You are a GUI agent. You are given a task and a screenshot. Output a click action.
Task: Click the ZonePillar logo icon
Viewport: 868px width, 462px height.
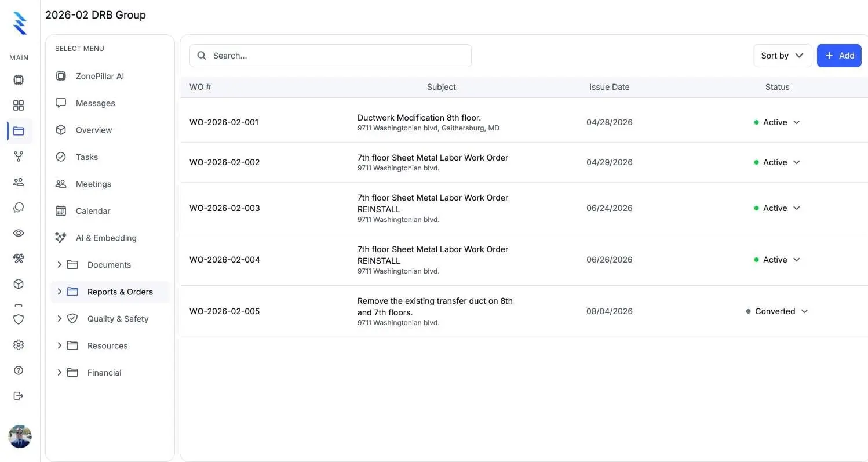tap(20, 23)
